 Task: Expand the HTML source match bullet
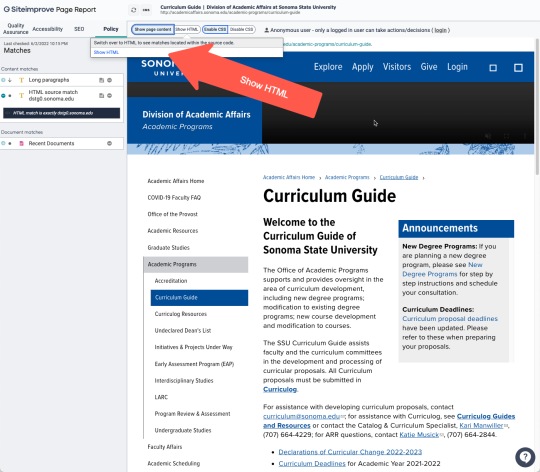click(10, 95)
